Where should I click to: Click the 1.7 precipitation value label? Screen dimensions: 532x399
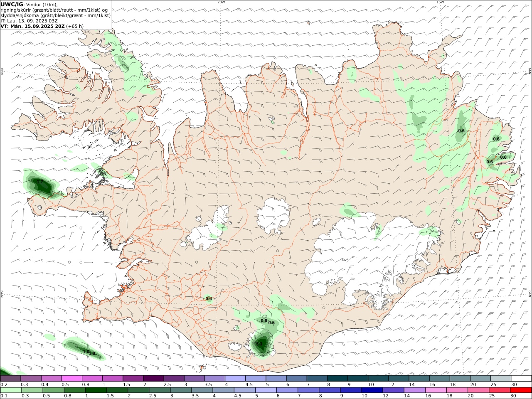tap(40, 182)
